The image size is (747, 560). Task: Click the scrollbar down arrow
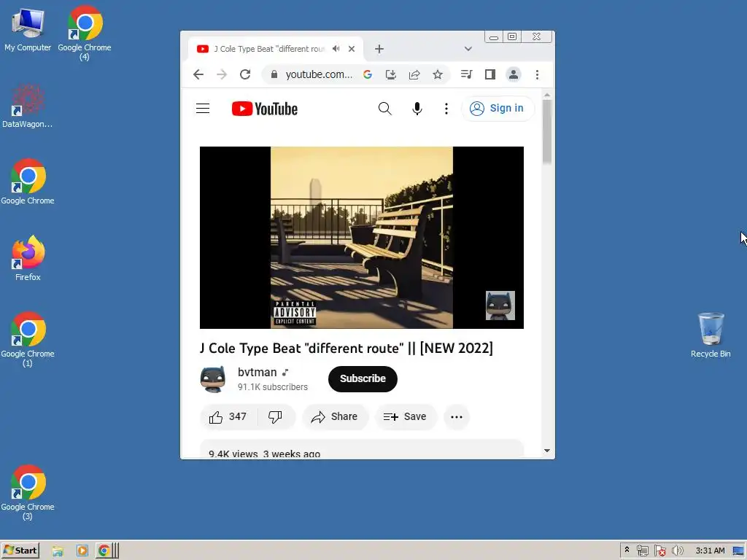[x=546, y=451]
